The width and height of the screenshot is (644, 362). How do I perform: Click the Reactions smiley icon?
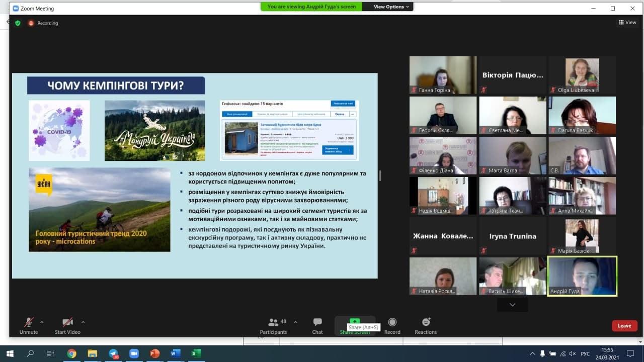[x=426, y=322]
